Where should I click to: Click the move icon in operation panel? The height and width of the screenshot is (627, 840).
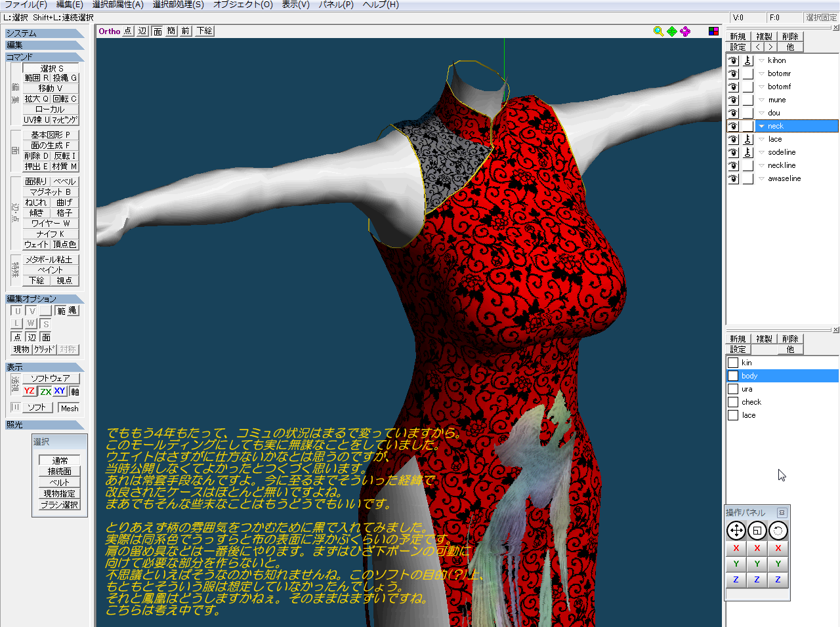tap(736, 531)
